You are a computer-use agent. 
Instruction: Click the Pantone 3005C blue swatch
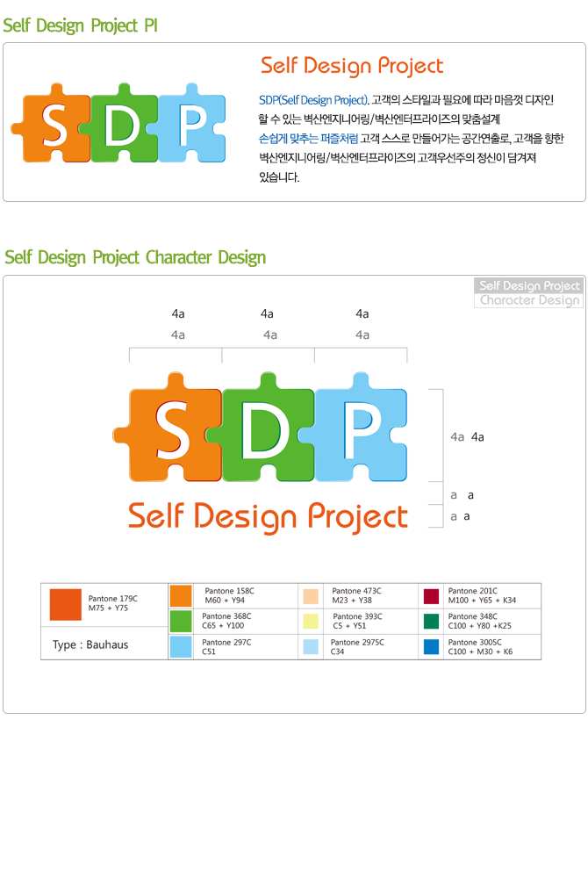click(x=432, y=647)
